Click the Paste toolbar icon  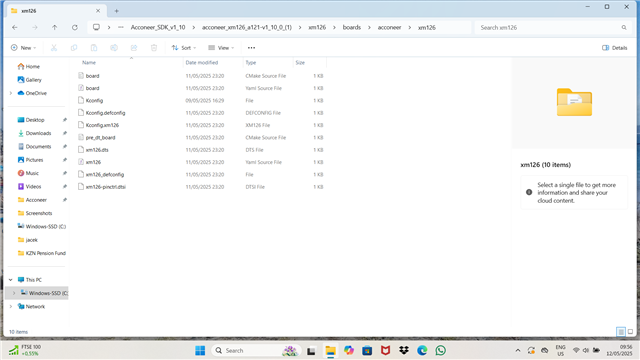coord(94,48)
